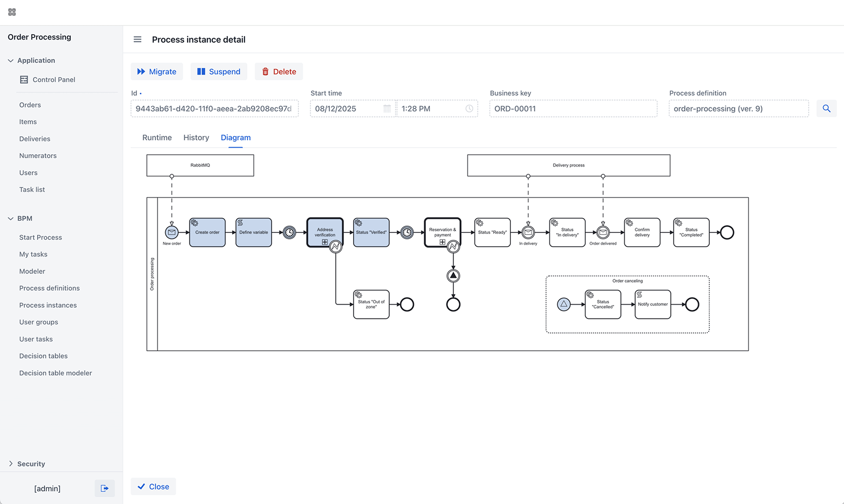Collapse the BPM section chevron
The image size is (844, 504).
tap(11, 218)
